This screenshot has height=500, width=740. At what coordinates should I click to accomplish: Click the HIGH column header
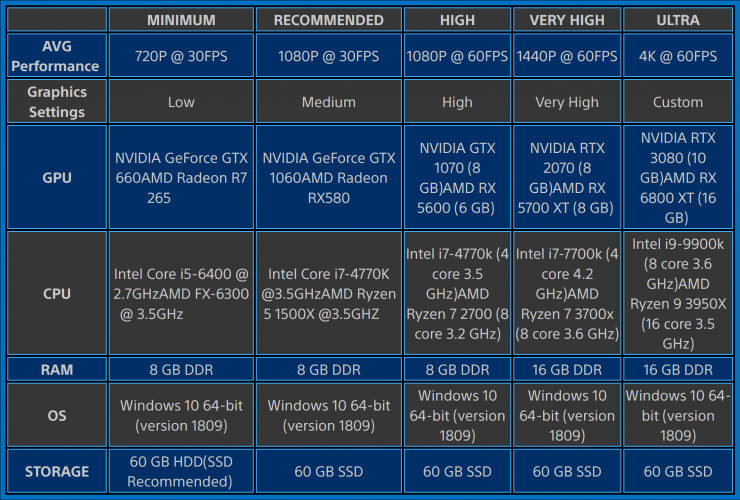457,20
